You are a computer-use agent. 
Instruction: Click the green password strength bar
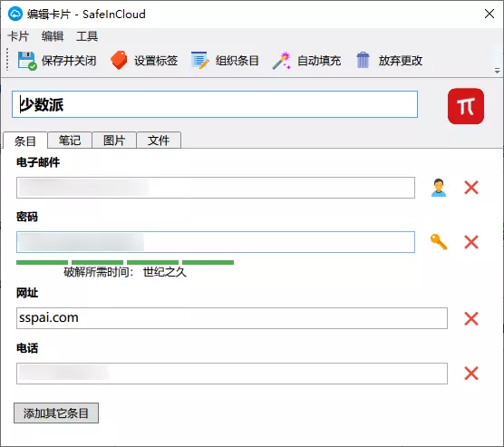tap(125, 262)
